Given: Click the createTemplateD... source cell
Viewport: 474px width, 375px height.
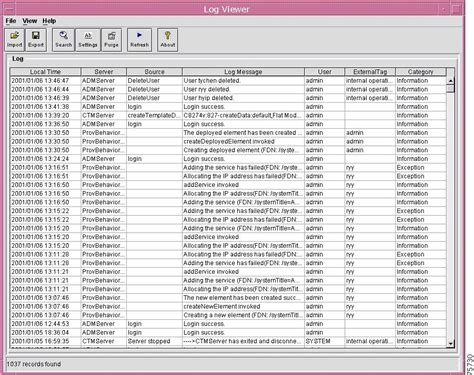Looking at the screenshot, I should pos(154,115).
